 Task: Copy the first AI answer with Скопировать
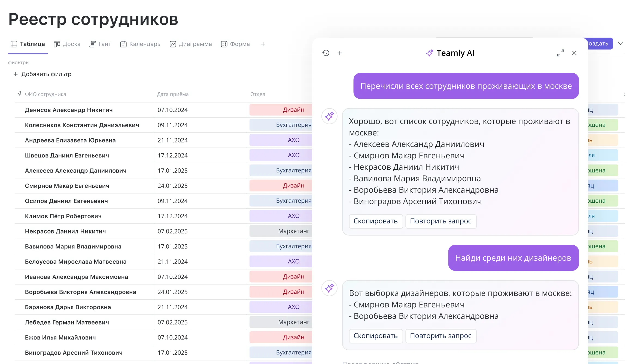tap(375, 221)
